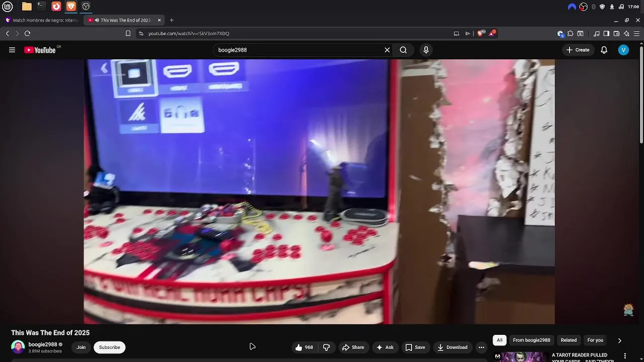
Task: Click the video player frame
Action: pos(319,192)
